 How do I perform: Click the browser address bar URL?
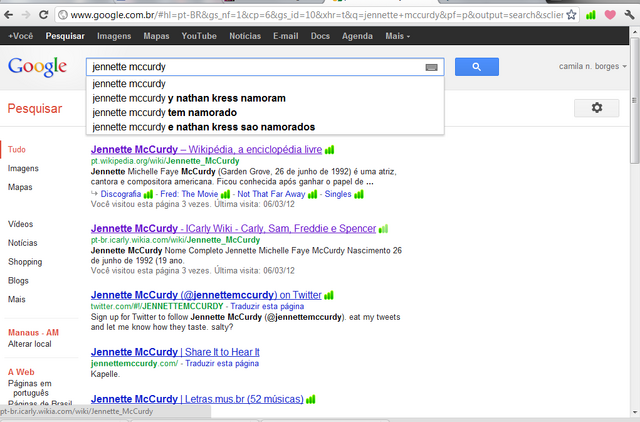(316, 15)
